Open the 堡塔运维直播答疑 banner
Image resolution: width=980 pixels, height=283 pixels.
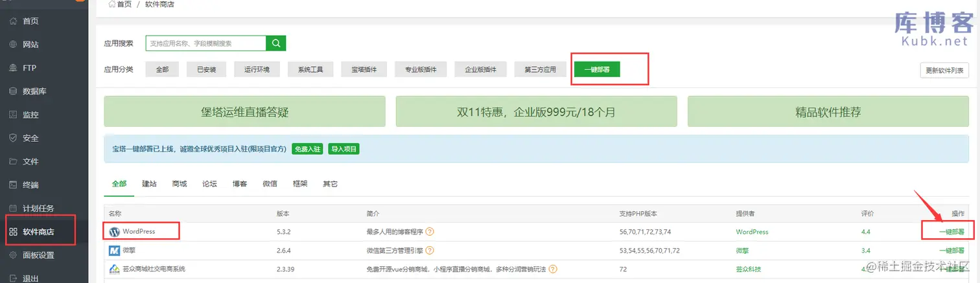[x=244, y=112]
